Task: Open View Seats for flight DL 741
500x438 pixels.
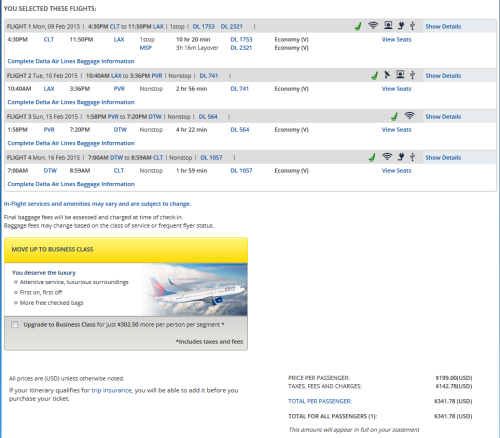Action: pyautogui.click(x=396, y=89)
